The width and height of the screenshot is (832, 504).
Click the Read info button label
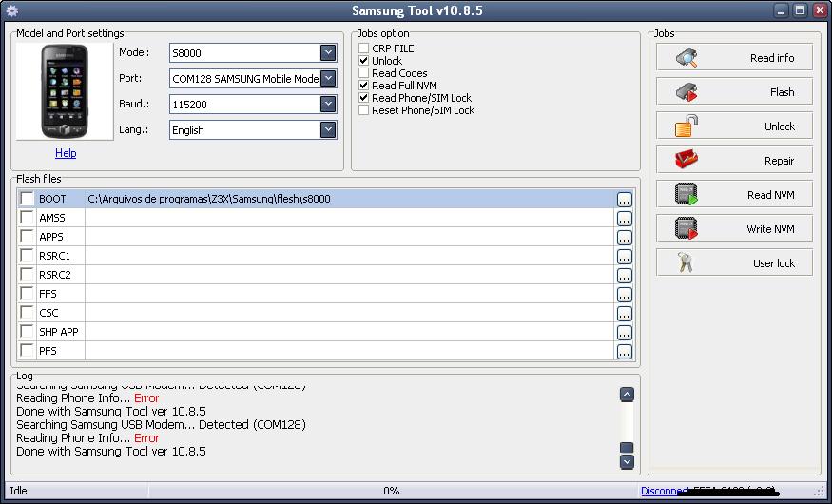click(x=772, y=58)
